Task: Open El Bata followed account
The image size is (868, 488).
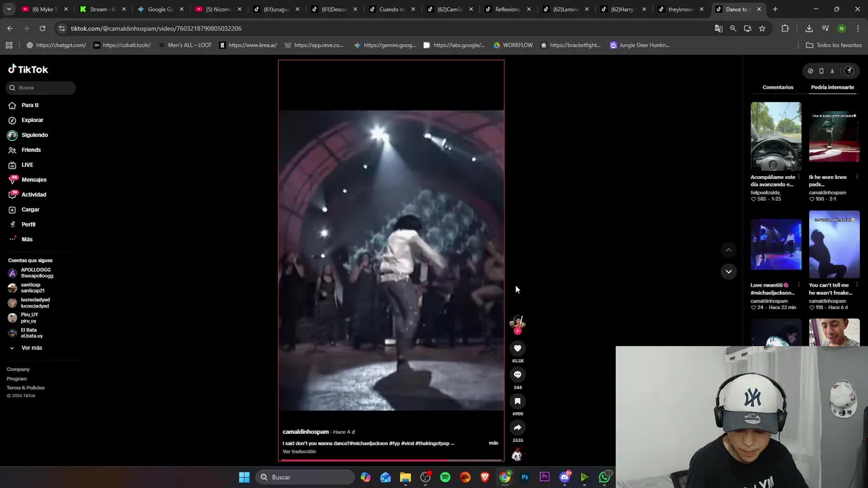Action: [32, 333]
